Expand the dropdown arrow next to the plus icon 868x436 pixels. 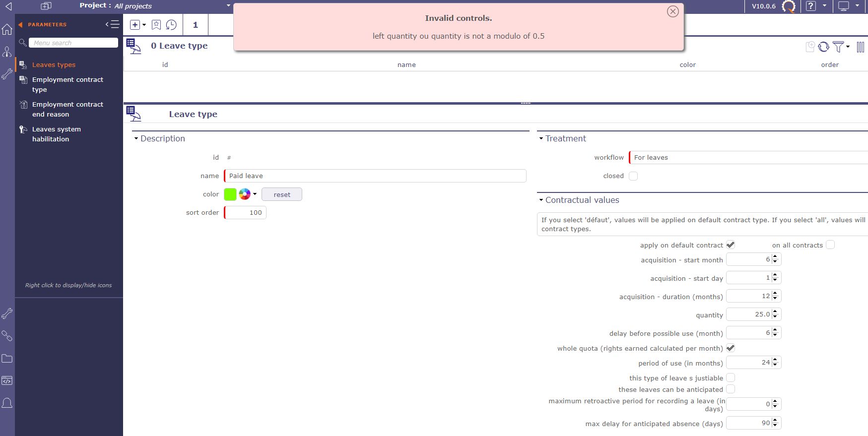coord(144,25)
